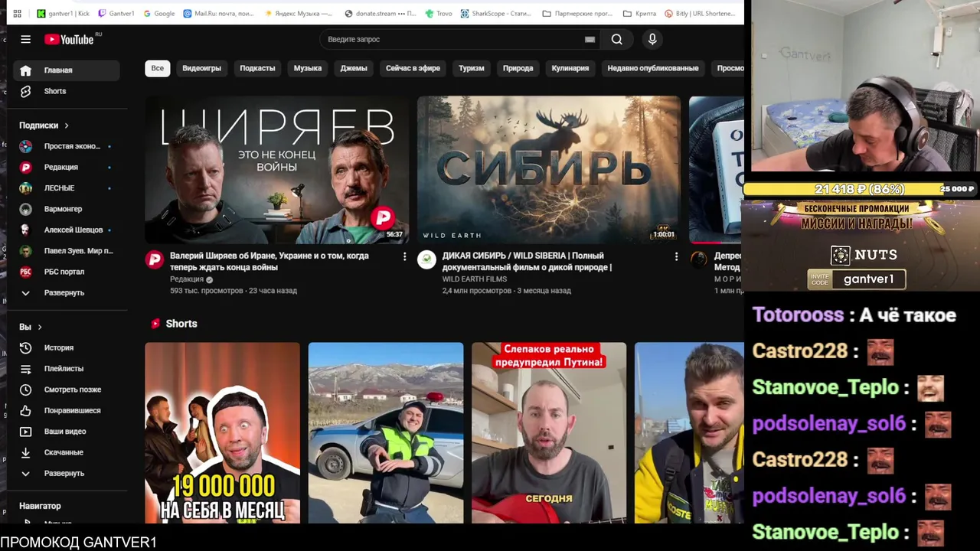Select the Видеоигры filter chip
980x551 pixels.
click(201, 68)
